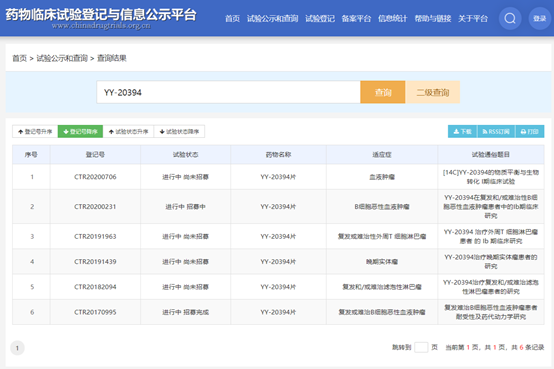
Task: Open registration number CTR20191439
Action: 95,262
